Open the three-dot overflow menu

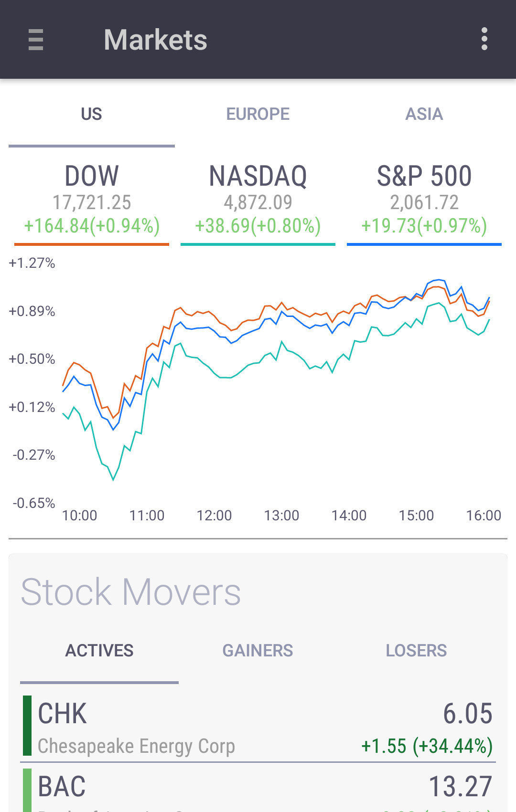point(484,39)
